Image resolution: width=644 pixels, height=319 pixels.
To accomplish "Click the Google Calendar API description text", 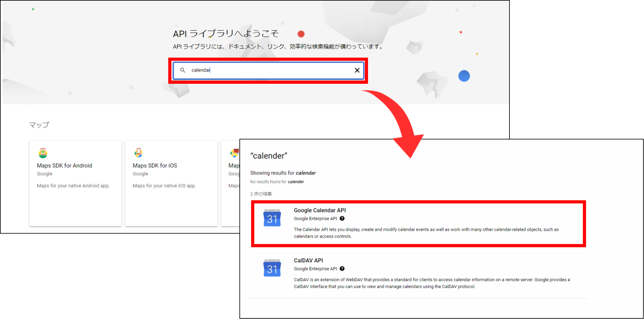I will pyautogui.click(x=426, y=233).
